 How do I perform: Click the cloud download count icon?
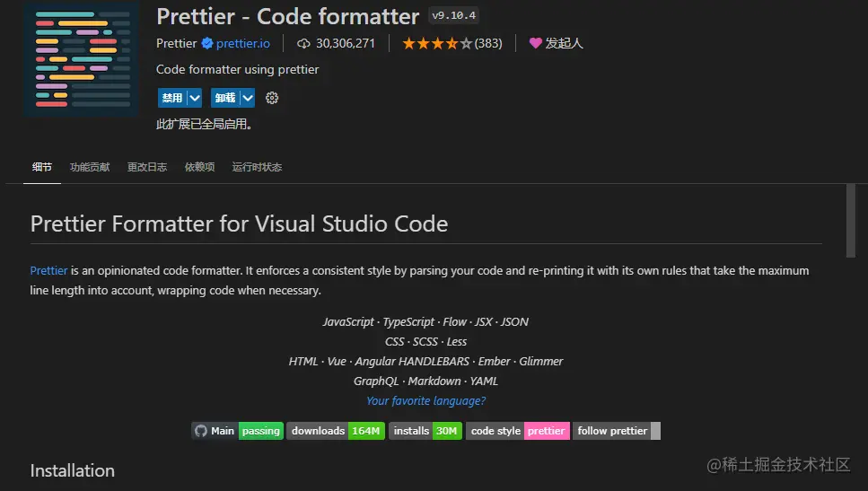coord(303,43)
